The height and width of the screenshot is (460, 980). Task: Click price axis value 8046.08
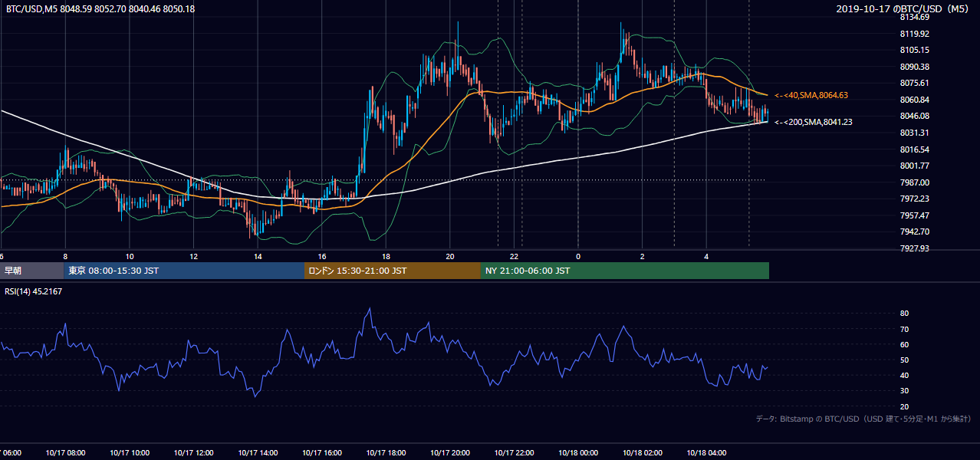click(x=914, y=116)
